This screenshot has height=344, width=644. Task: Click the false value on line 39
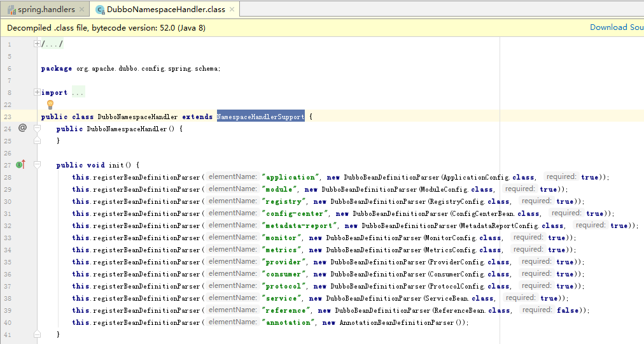tap(568, 310)
